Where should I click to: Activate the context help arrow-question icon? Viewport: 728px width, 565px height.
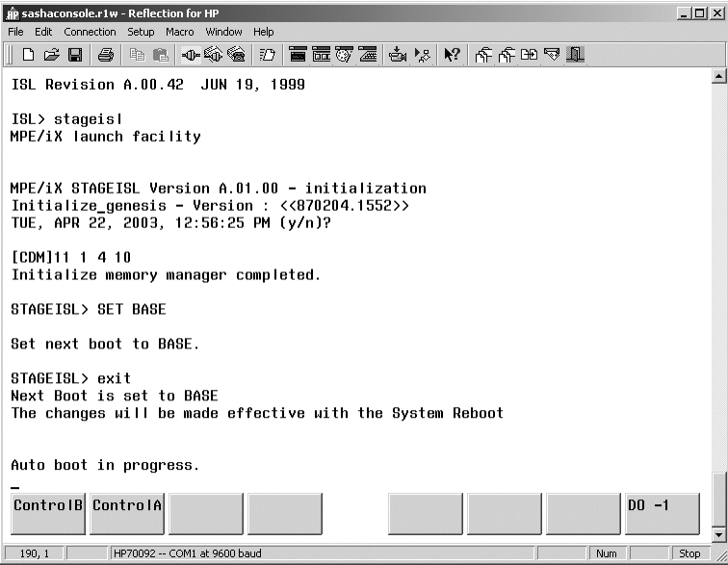452,55
